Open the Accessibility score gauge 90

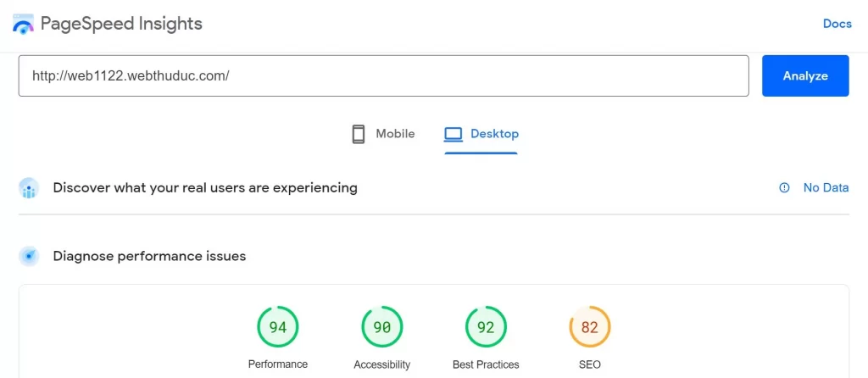tap(382, 327)
